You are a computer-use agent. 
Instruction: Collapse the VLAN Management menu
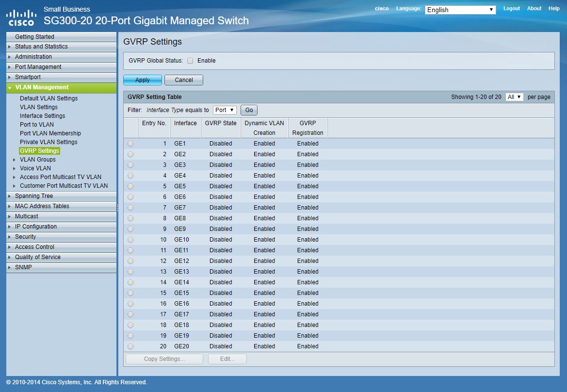(62, 87)
